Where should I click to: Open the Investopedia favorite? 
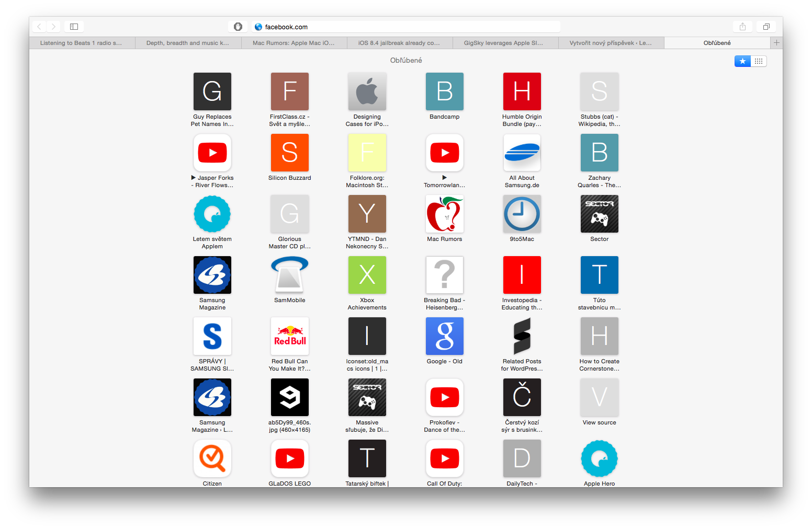click(x=522, y=275)
